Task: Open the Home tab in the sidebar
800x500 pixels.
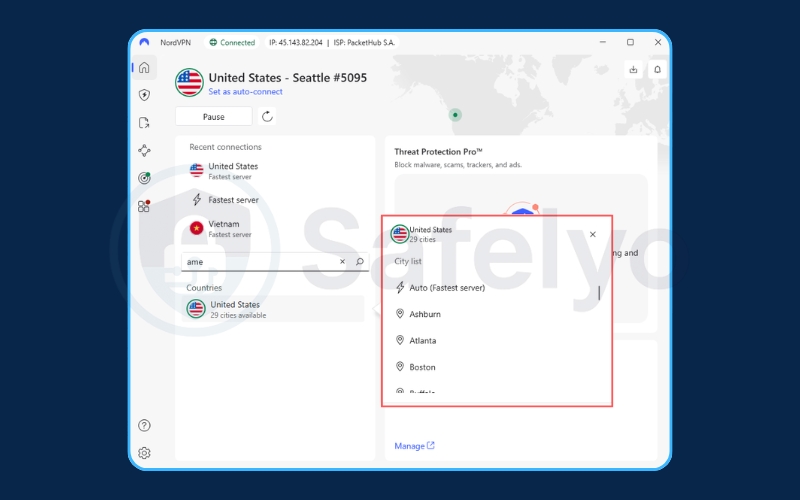Action: pyautogui.click(x=144, y=67)
